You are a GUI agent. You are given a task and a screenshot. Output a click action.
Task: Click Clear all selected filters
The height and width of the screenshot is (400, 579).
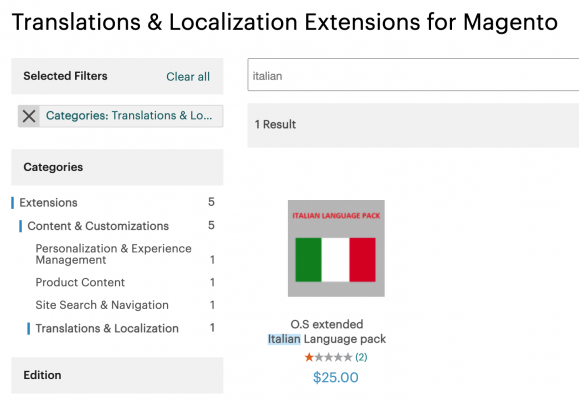(x=188, y=76)
